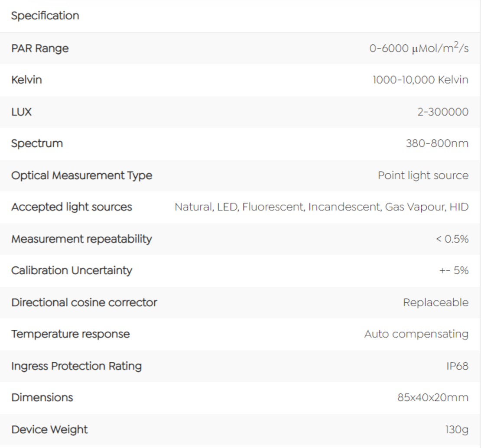Click the Specification header
Screen dimensions: 481x448
coord(45,16)
